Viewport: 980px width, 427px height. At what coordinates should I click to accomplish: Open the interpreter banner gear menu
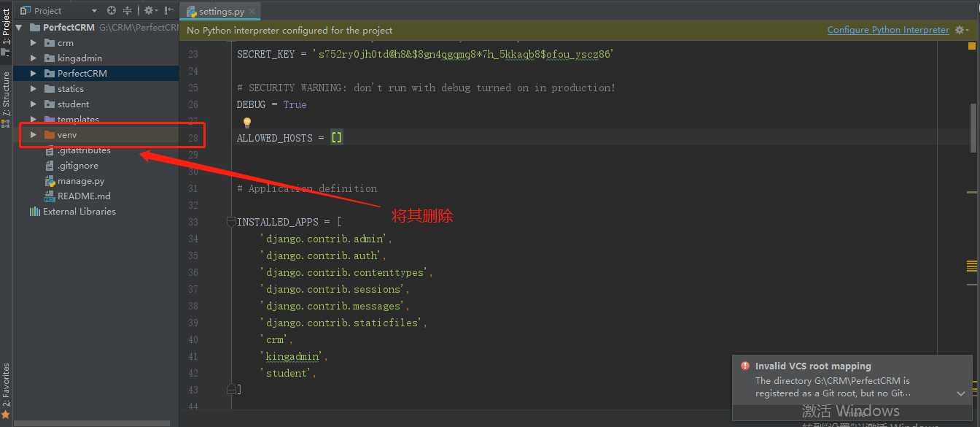click(962, 30)
